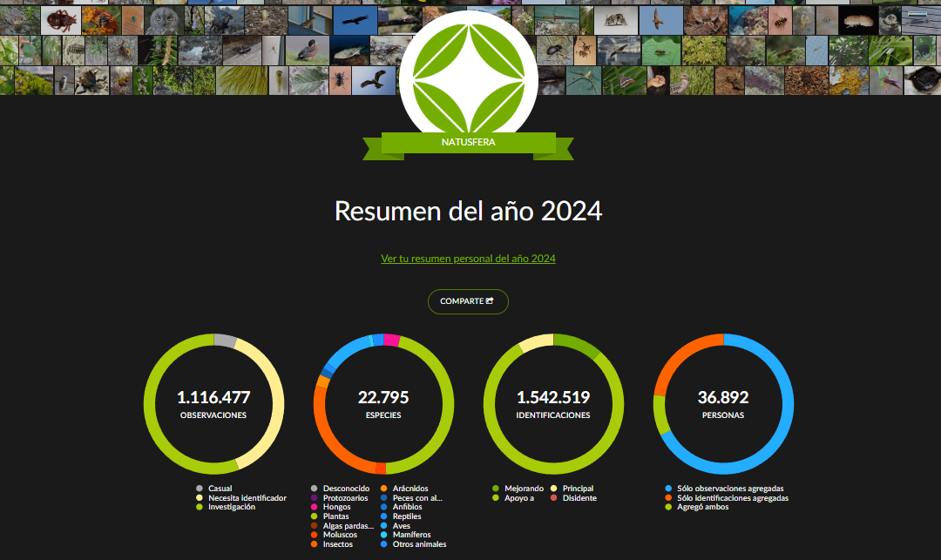This screenshot has width=941, height=560.
Task: Click the Hongos pink legend dot
Action: tap(315, 507)
